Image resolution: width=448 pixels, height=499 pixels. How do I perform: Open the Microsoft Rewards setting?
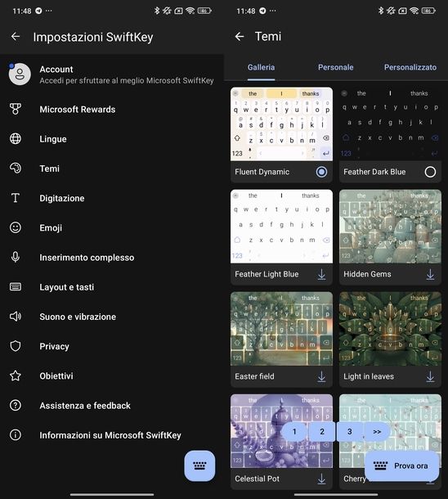click(112, 109)
